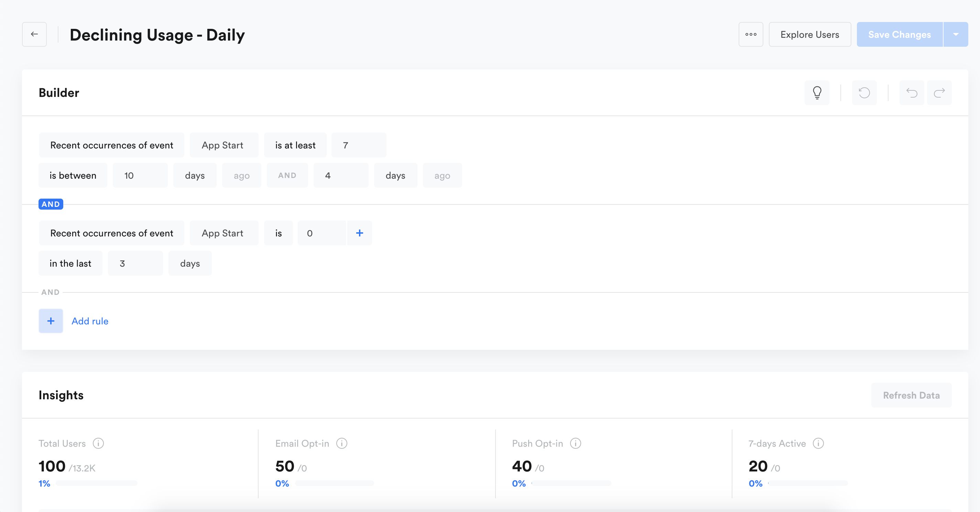Open the three-dot more options menu
The image size is (980, 512).
[x=751, y=34]
